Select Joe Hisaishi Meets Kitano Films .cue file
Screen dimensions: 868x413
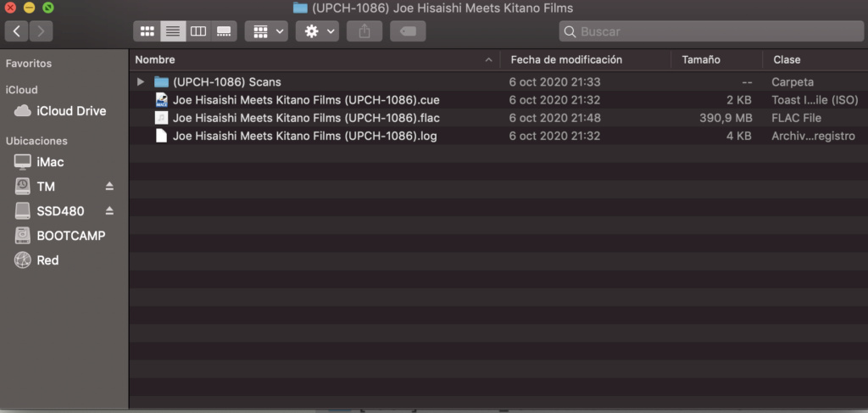(x=306, y=100)
